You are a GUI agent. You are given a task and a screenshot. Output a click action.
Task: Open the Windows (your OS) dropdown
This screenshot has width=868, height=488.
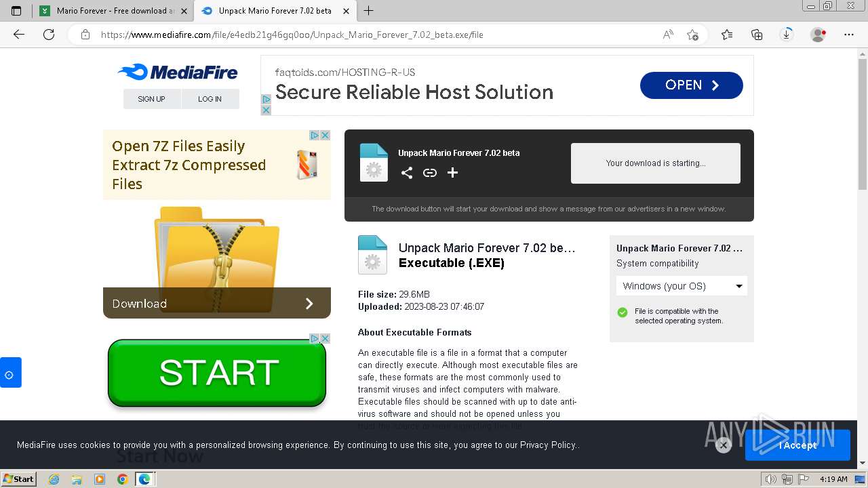click(682, 286)
